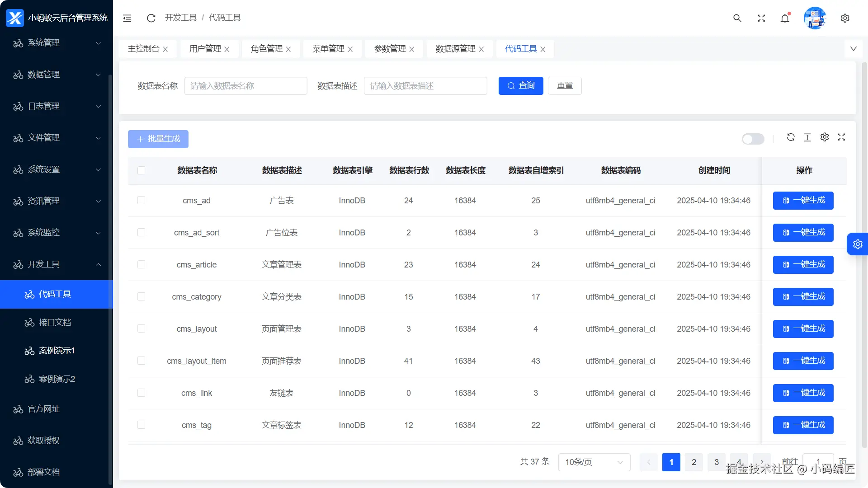The width and height of the screenshot is (868, 488).
Task: Open 接口文档 in the sidebar
Action: tap(55, 323)
